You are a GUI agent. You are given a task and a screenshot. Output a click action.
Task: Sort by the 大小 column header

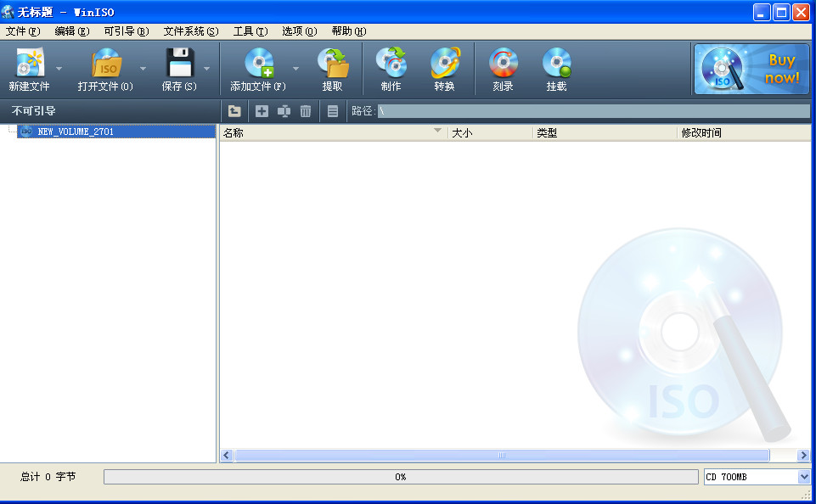click(490, 132)
